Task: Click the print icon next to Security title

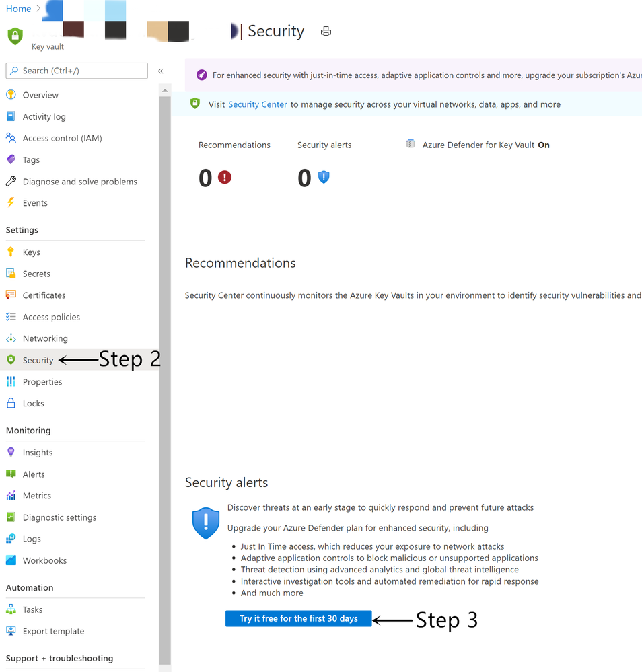Action: click(x=326, y=32)
